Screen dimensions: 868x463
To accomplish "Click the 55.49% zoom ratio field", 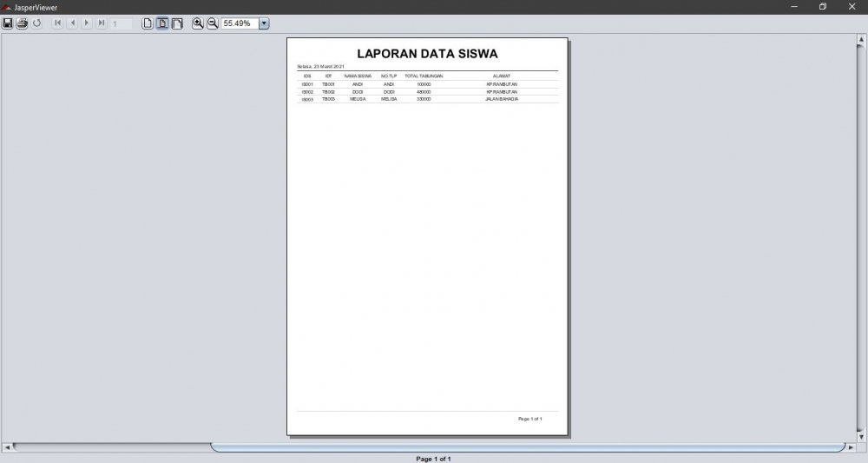I will click(240, 23).
